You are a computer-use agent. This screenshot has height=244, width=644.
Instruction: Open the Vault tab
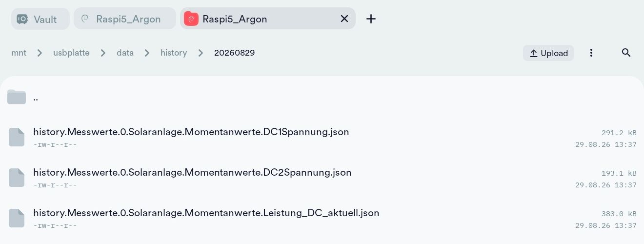click(x=40, y=19)
